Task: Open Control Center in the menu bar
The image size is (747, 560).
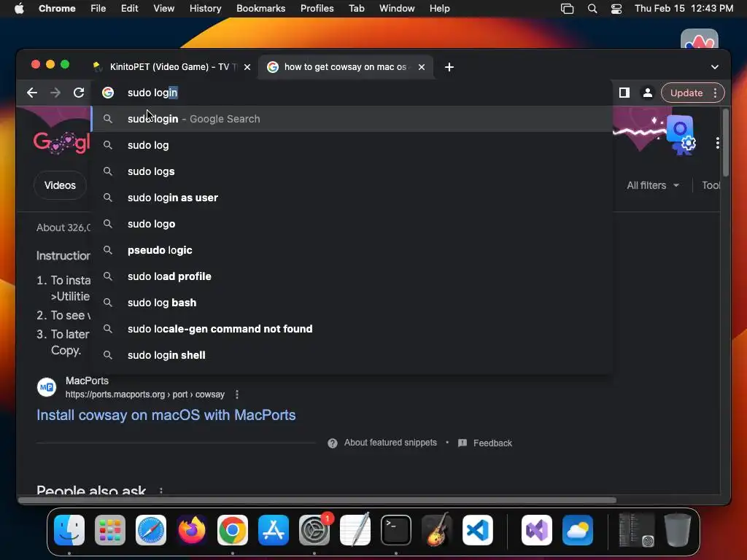Action: (x=616, y=9)
